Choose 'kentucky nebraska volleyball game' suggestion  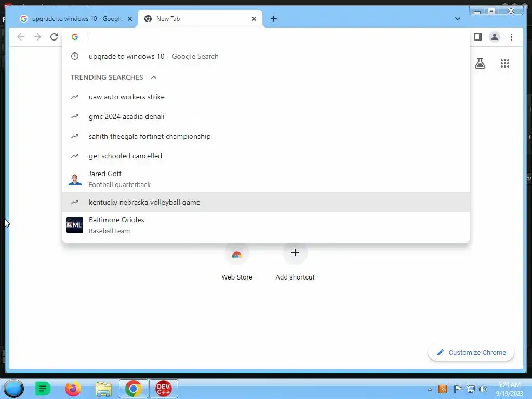[x=266, y=202]
